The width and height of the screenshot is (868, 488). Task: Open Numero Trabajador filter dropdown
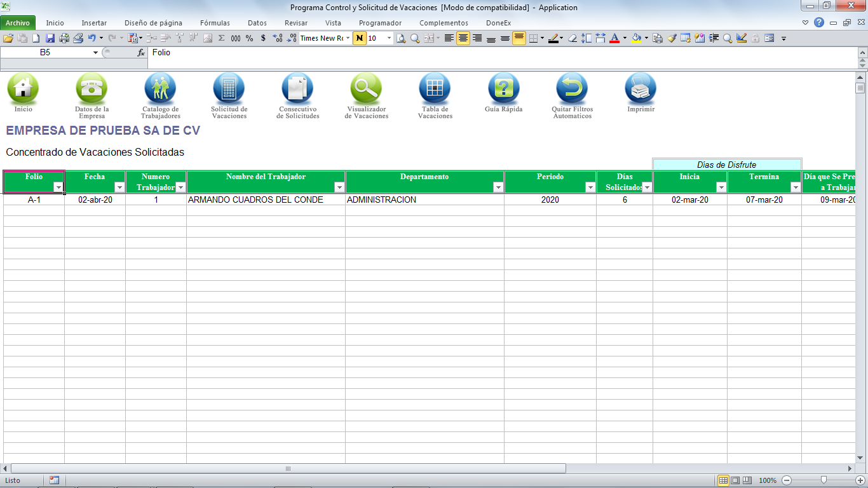tap(180, 187)
